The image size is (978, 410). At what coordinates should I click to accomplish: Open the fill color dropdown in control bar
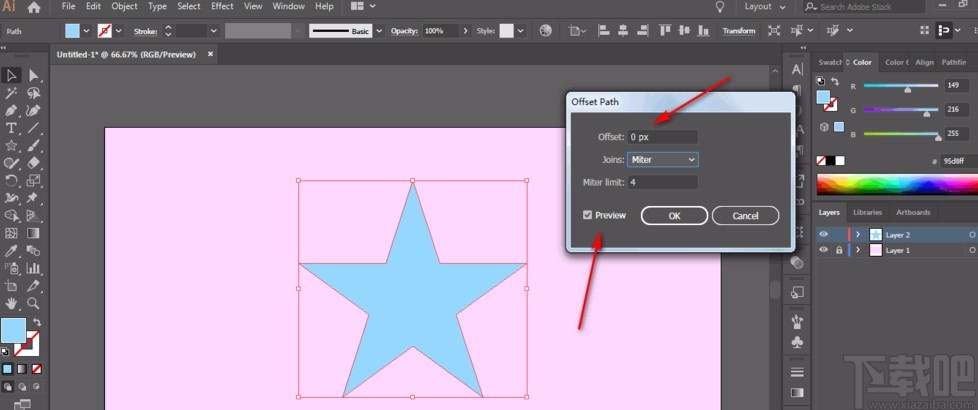[87, 31]
